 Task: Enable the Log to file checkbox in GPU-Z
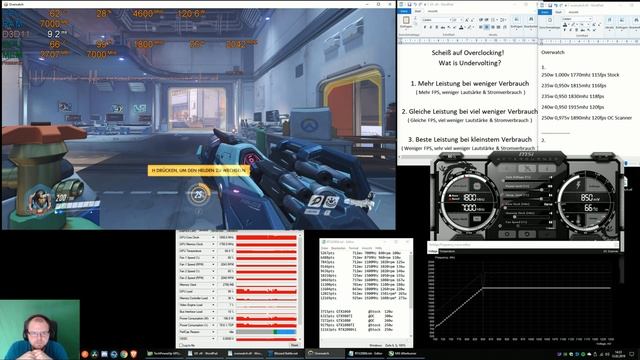[181, 345]
